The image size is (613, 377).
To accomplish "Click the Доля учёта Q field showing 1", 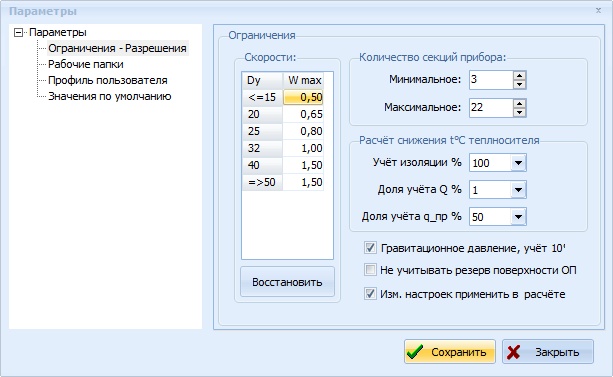I will 490,190.
